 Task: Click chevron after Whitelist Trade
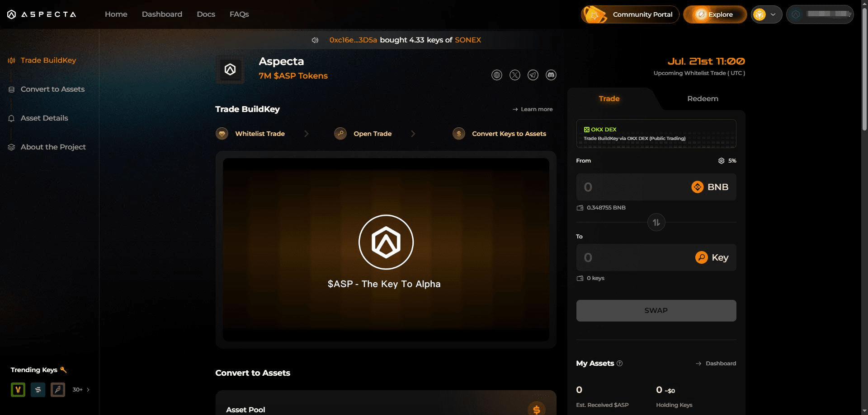307,134
